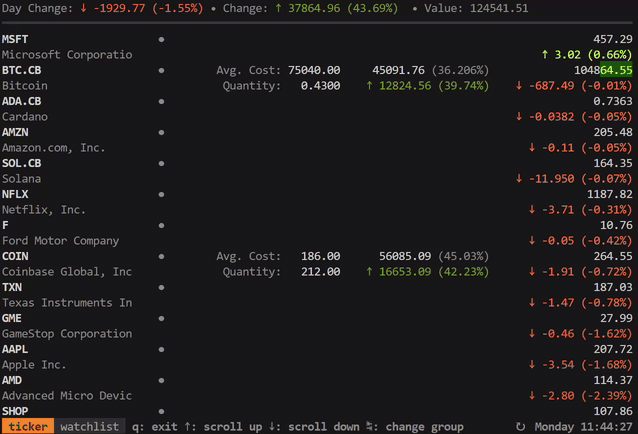Select the MSFT ticker symbol
The width and height of the screenshot is (638, 434).
(x=15, y=39)
